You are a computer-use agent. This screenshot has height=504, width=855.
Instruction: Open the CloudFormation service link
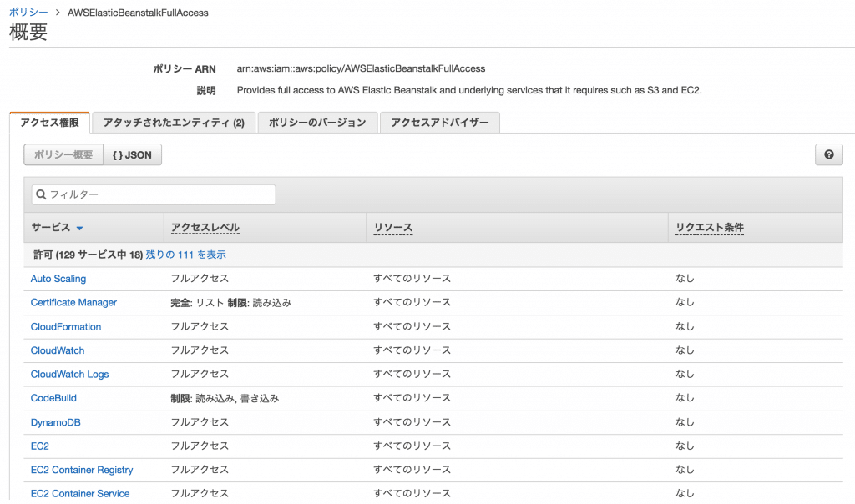pos(66,326)
